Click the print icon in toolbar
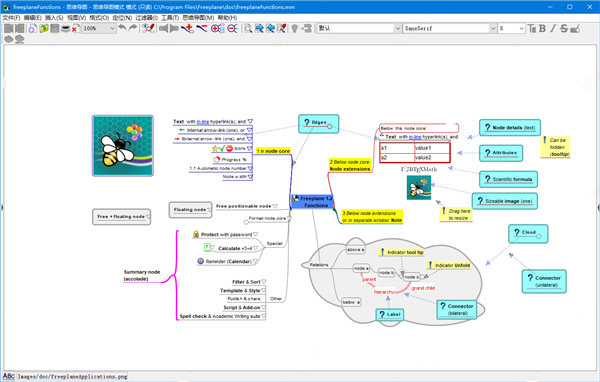The height and width of the screenshot is (382, 600). (x=66, y=28)
